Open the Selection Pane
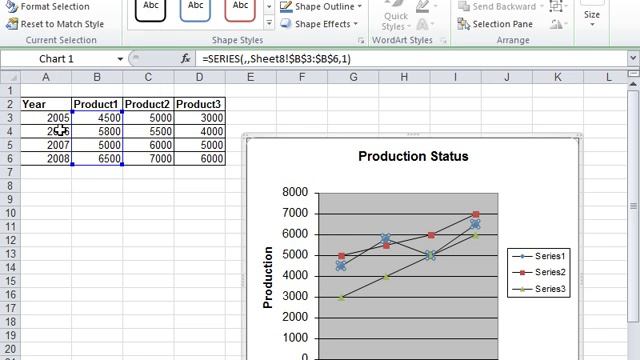The width and height of the screenshot is (640, 360). tap(495, 24)
